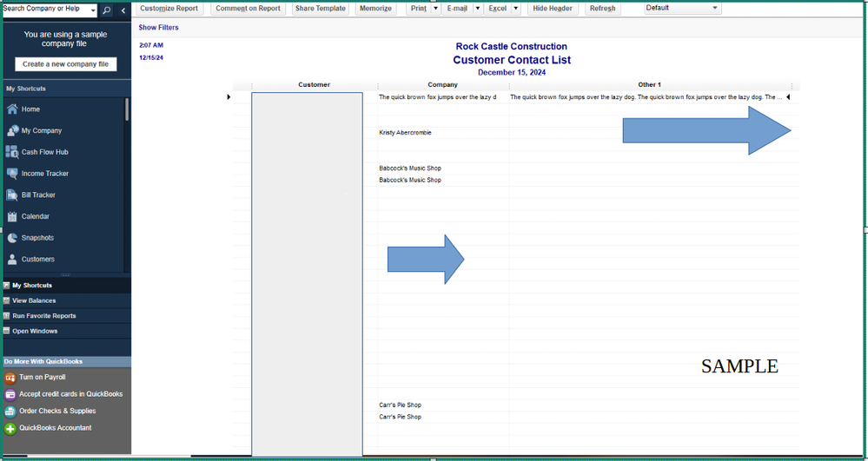The width and height of the screenshot is (868, 461).
Task: Open the Home shortcut icon
Action: coord(12,109)
